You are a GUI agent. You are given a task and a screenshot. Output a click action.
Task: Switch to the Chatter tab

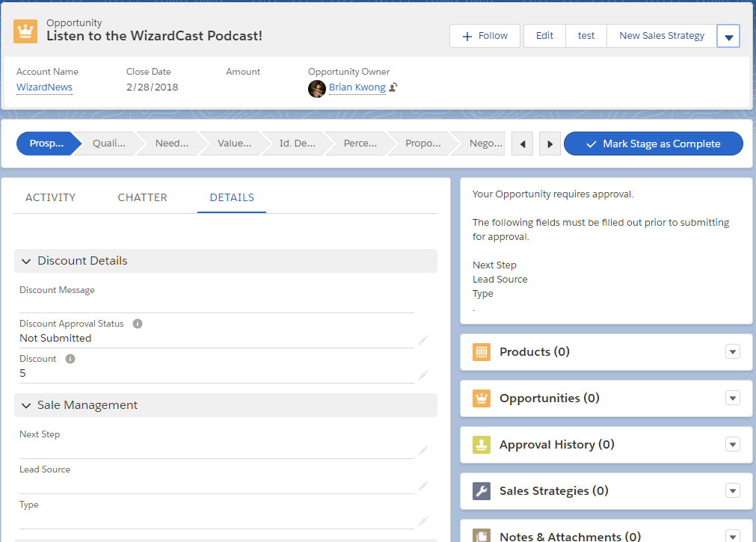coord(142,197)
